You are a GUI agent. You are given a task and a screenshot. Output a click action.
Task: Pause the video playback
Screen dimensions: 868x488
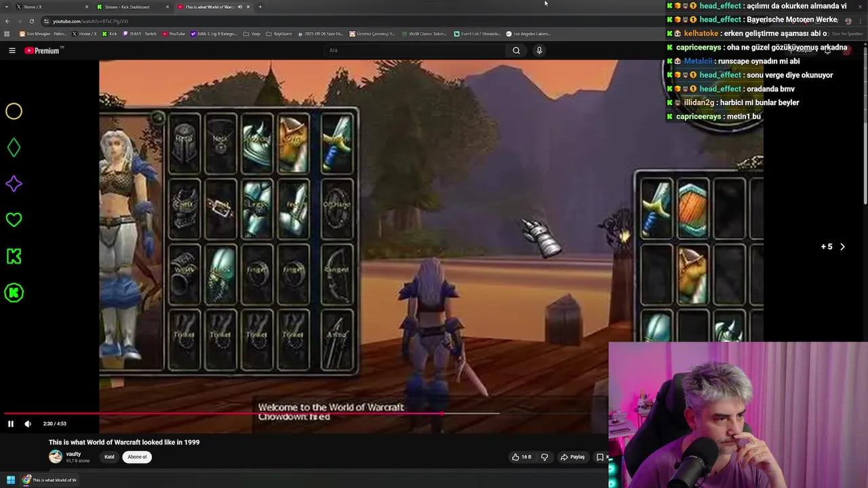tap(11, 424)
